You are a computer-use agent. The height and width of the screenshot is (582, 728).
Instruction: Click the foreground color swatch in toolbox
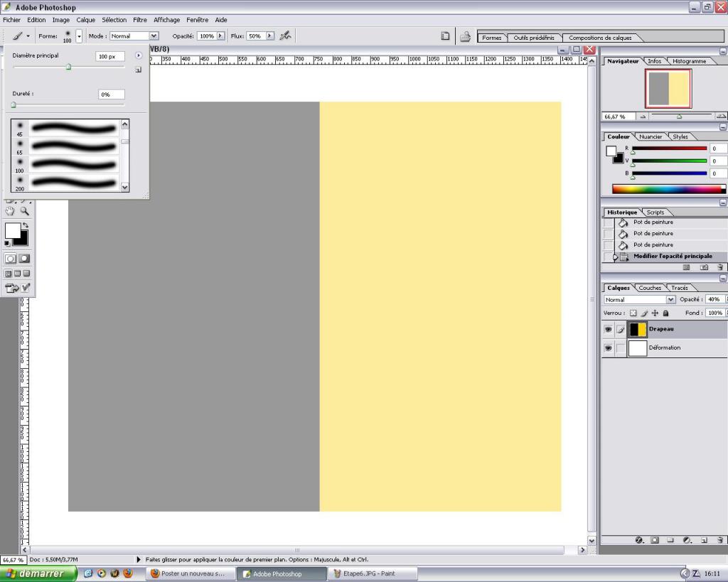pyautogui.click(x=13, y=230)
